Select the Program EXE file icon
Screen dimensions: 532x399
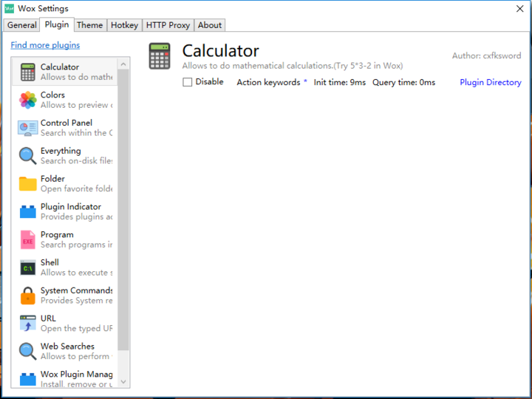28,240
